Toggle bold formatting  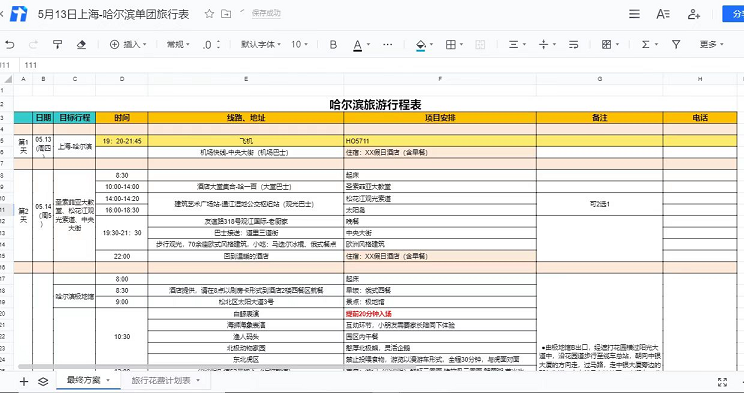[x=333, y=45]
